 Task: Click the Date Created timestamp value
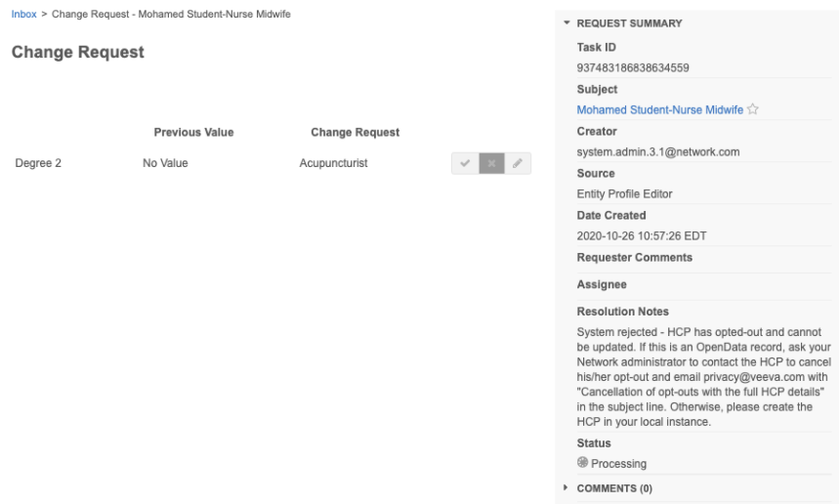(x=642, y=236)
